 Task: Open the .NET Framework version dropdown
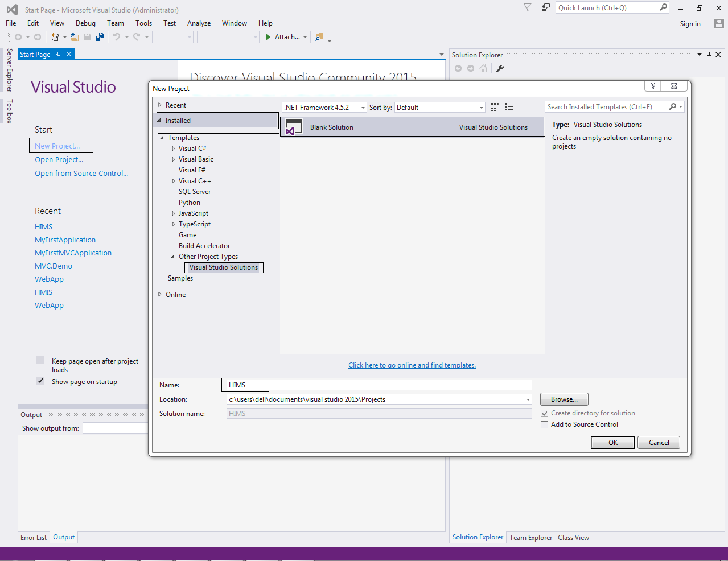363,107
